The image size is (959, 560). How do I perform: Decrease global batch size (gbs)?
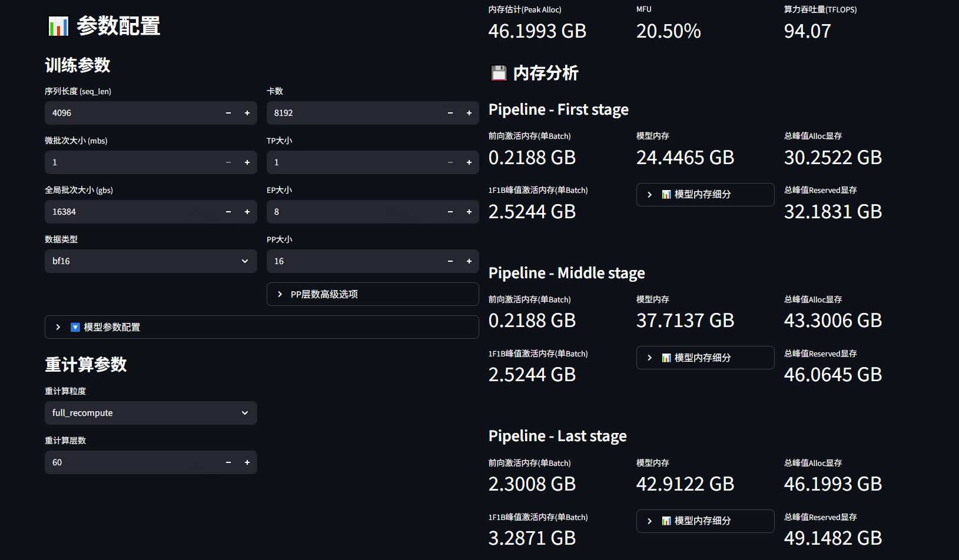point(228,212)
